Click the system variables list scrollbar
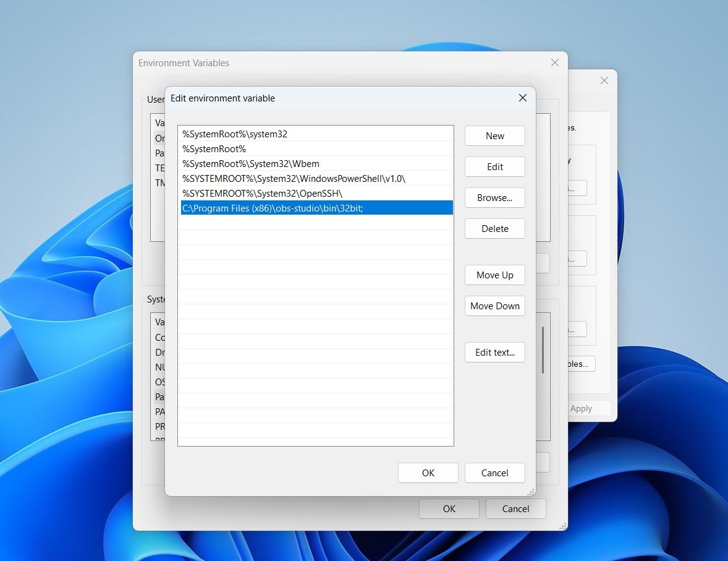The width and height of the screenshot is (728, 561). (543, 350)
